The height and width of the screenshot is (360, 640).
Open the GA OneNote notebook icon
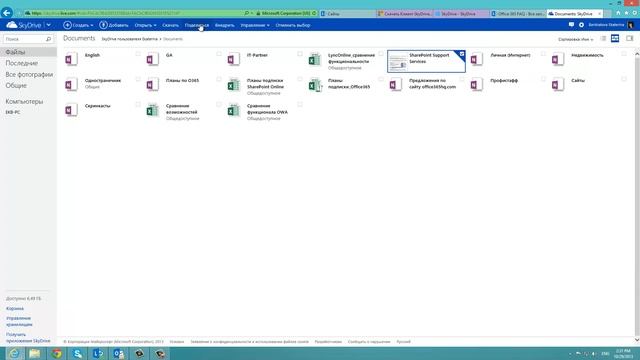[x=152, y=59]
